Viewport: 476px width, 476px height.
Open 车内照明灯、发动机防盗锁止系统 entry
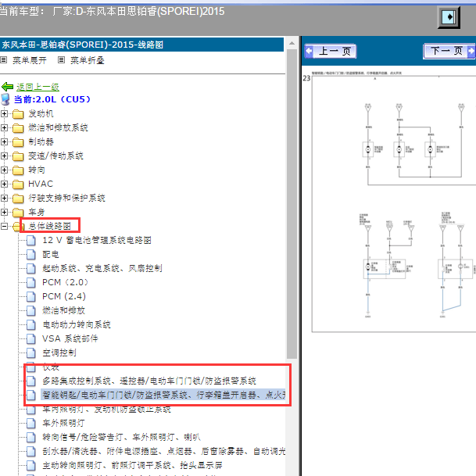(x=106, y=409)
